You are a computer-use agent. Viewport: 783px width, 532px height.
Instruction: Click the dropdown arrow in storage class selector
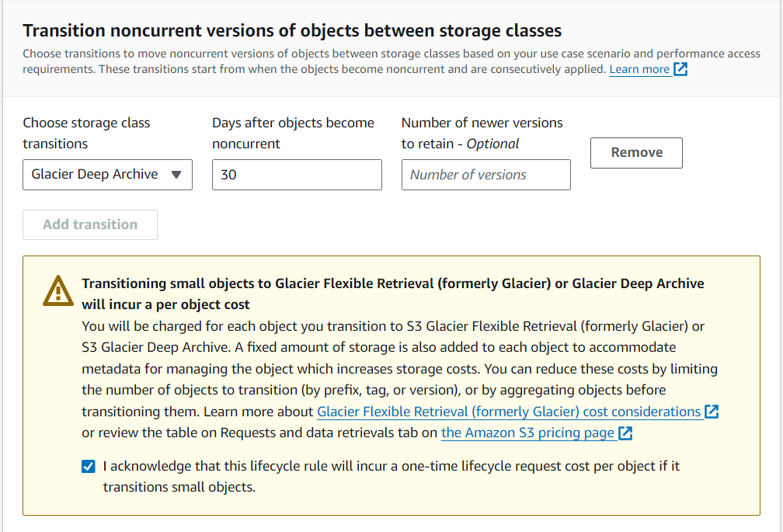[176, 175]
